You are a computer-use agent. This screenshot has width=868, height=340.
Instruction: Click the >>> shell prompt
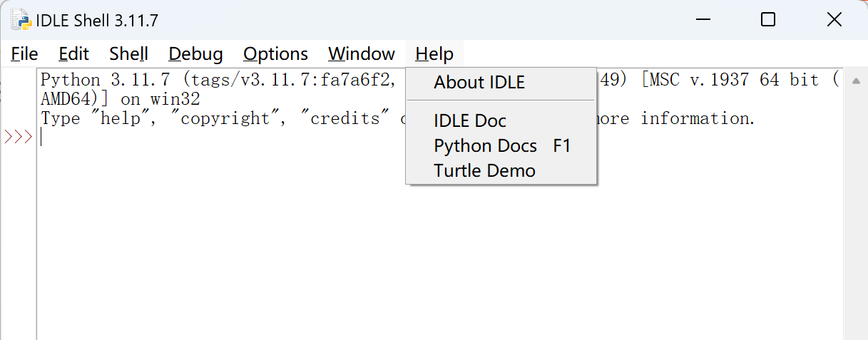[x=19, y=137]
